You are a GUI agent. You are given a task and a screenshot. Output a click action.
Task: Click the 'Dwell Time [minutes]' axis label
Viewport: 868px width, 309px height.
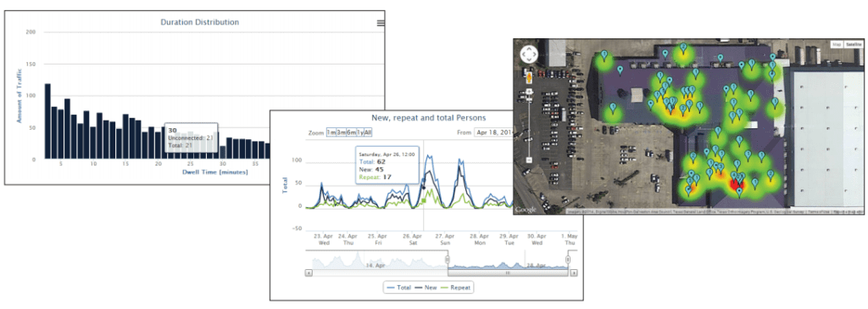pos(215,172)
